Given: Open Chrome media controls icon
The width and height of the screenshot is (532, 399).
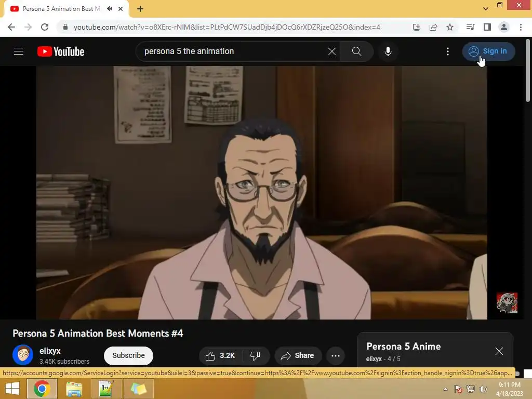Looking at the screenshot, I should (470, 27).
